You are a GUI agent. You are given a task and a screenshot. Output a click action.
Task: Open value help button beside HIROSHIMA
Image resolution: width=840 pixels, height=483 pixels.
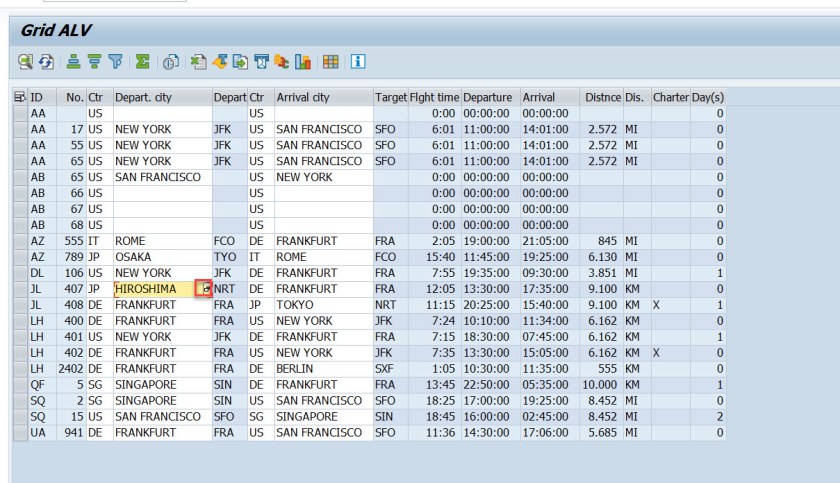tap(204, 289)
